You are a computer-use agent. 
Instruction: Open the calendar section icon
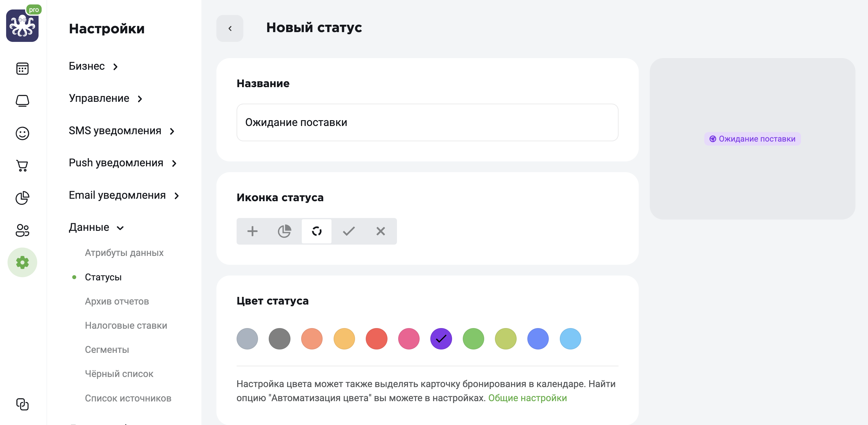(x=22, y=69)
